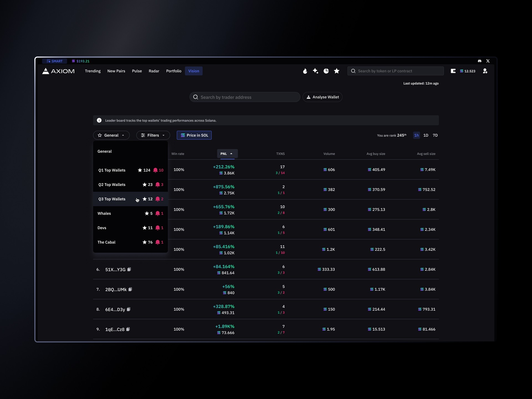Switch timeframe to 1D

(426, 135)
